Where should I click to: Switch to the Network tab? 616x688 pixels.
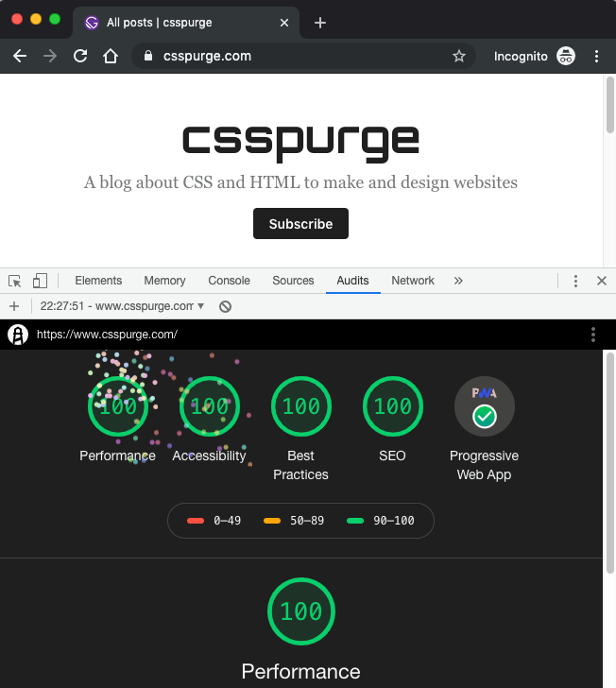point(413,281)
